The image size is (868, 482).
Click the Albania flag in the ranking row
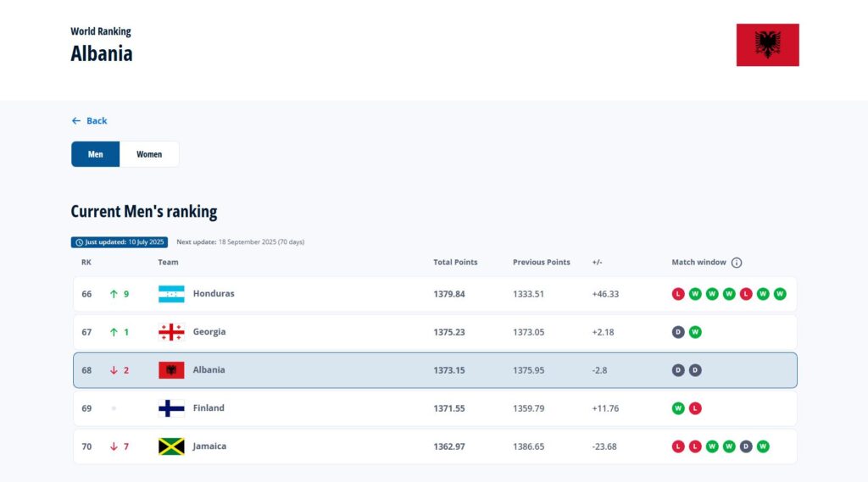click(x=171, y=370)
